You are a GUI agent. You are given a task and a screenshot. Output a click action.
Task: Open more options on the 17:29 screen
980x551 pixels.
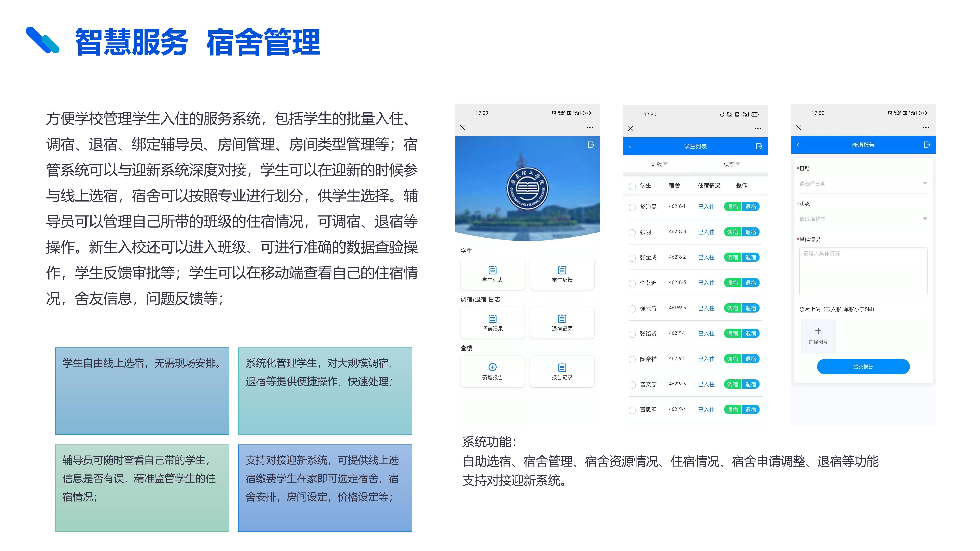click(x=590, y=127)
